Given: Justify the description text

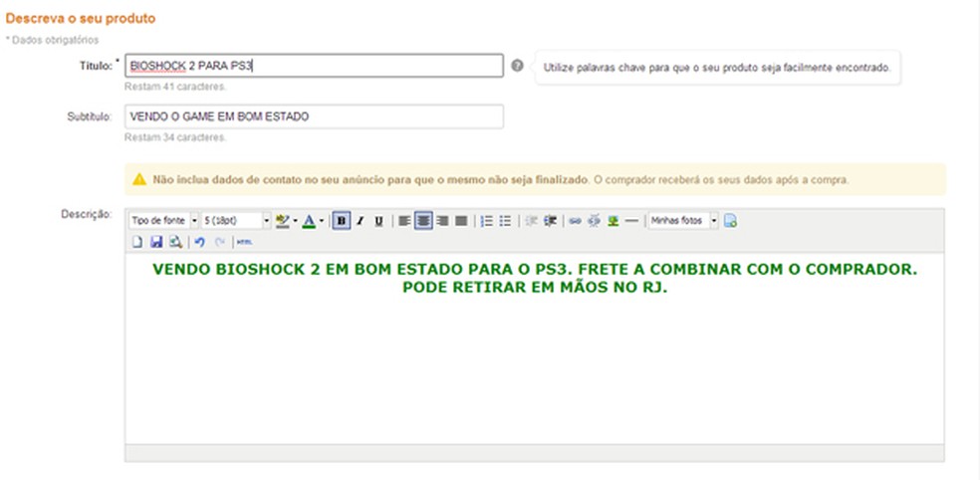Looking at the screenshot, I should pos(461,221).
